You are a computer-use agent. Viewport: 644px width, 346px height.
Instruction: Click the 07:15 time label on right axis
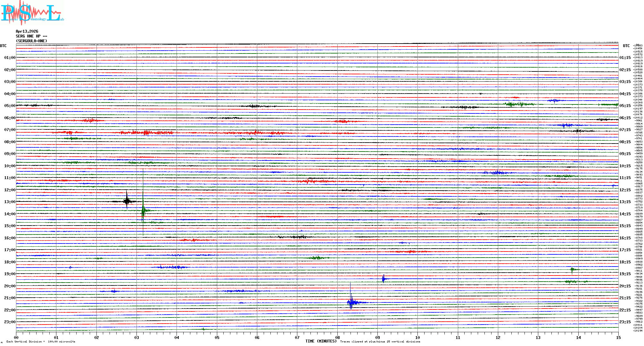coord(625,130)
